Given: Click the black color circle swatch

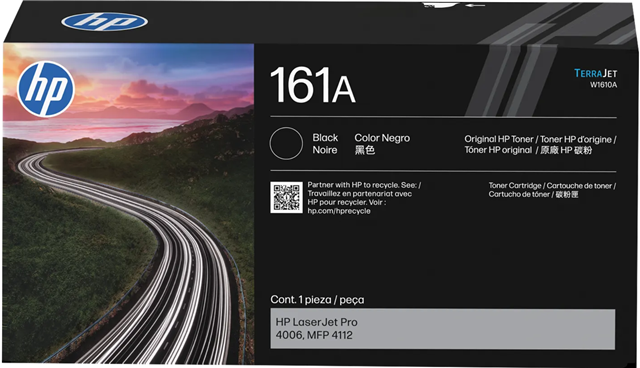Looking at the screenshot, I should (286, 143).
